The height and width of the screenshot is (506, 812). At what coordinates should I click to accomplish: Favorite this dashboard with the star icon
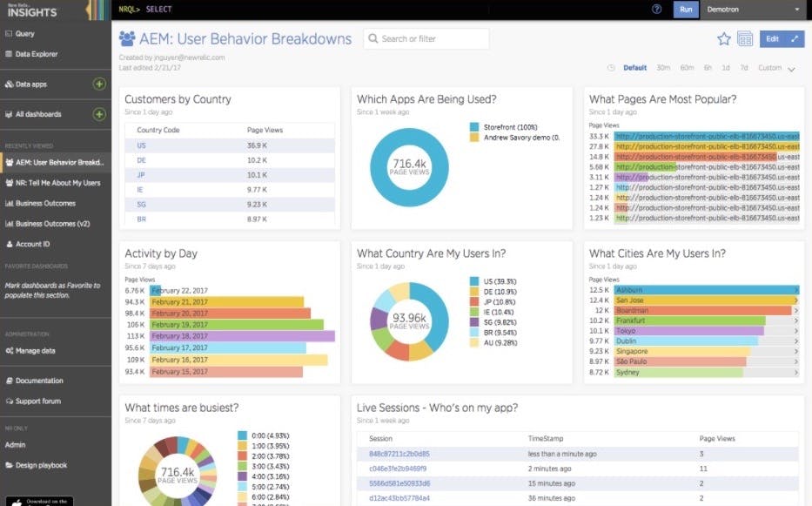coord(723,39)
